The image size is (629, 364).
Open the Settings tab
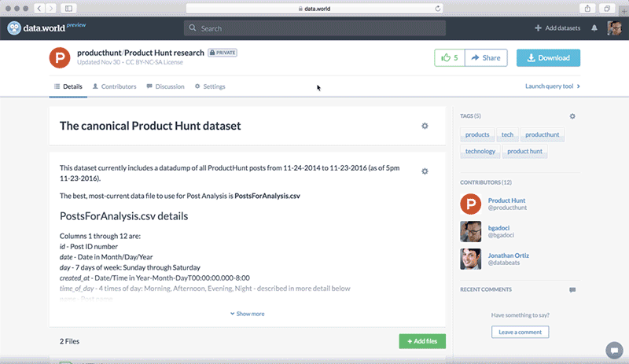pyautogui.click(x=209, y=86)
